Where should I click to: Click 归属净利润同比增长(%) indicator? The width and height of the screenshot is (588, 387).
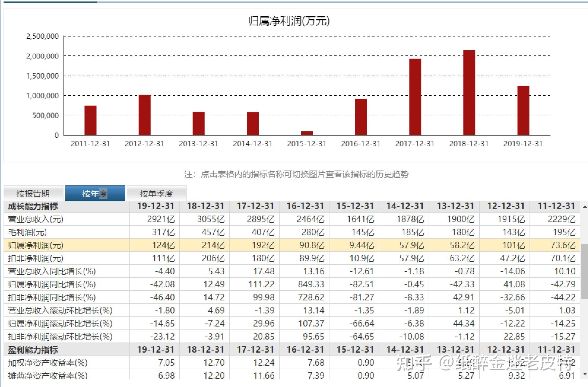(52, 284)
